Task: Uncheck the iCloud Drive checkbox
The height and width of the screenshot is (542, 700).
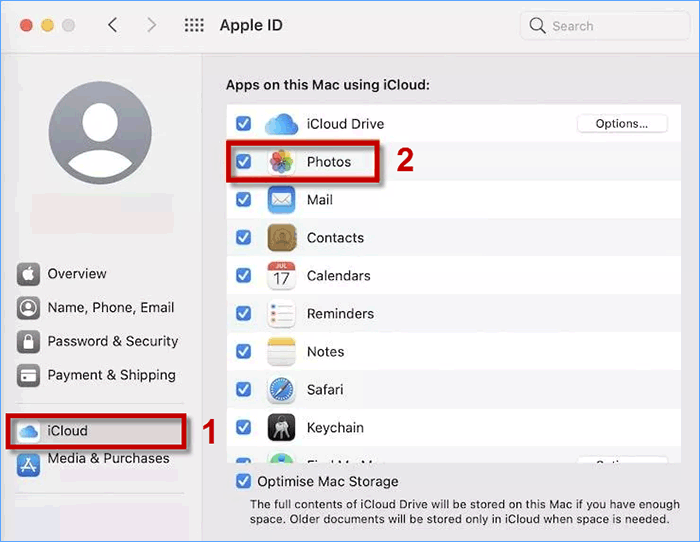Action: 243,123
